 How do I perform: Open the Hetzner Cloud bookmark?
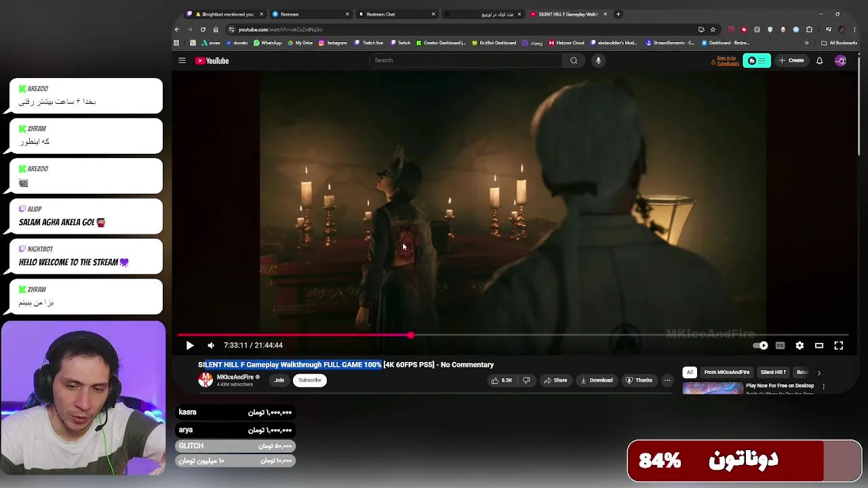tap(567, 43)
